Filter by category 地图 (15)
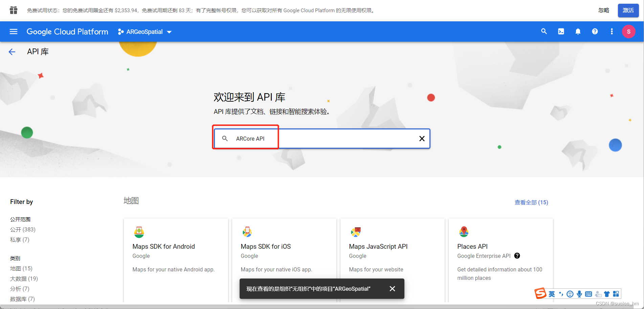 [21, 268]
